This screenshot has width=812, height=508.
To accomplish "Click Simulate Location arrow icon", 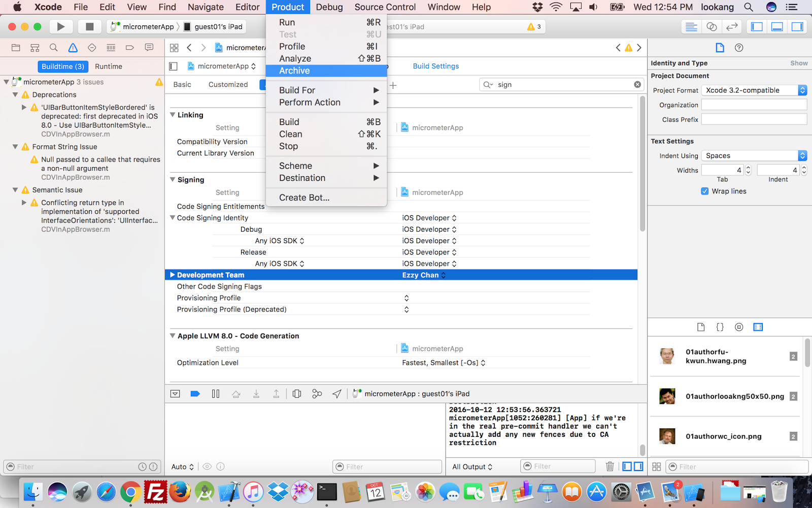I will click(x=337, y=394).
